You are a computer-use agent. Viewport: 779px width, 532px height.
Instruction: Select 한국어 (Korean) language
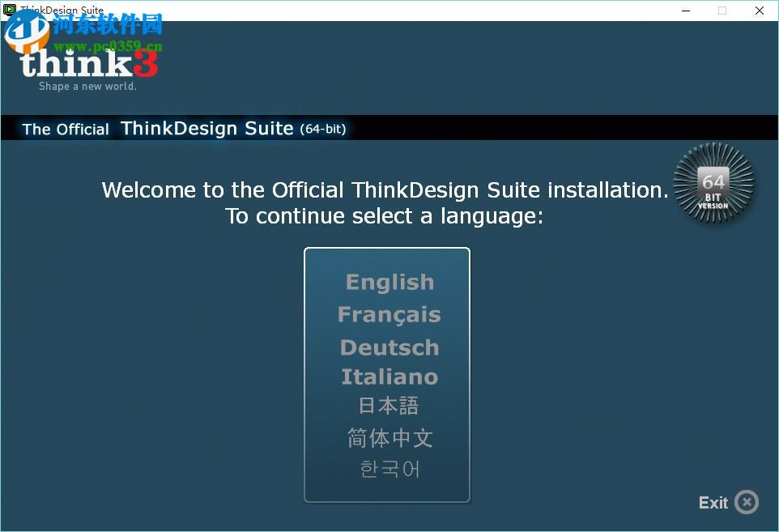pyautogui.click(x=390, y=469)
